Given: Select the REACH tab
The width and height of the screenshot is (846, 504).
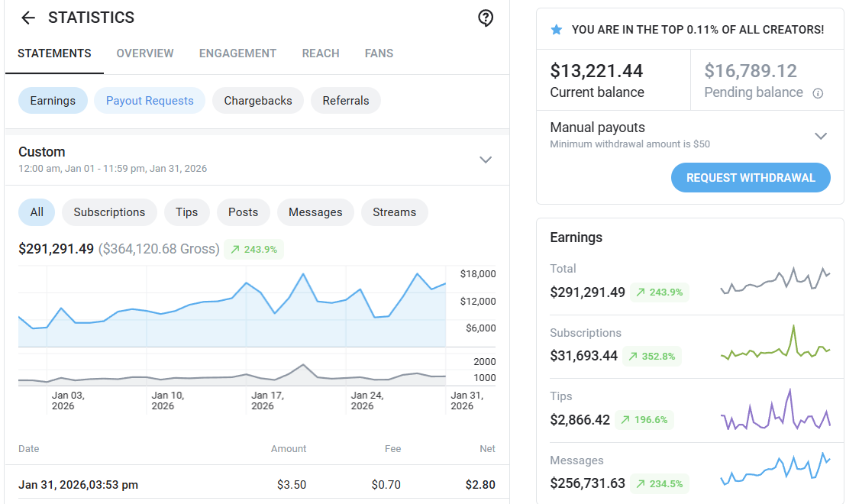Looking at the screenshot, I should 321,53.
